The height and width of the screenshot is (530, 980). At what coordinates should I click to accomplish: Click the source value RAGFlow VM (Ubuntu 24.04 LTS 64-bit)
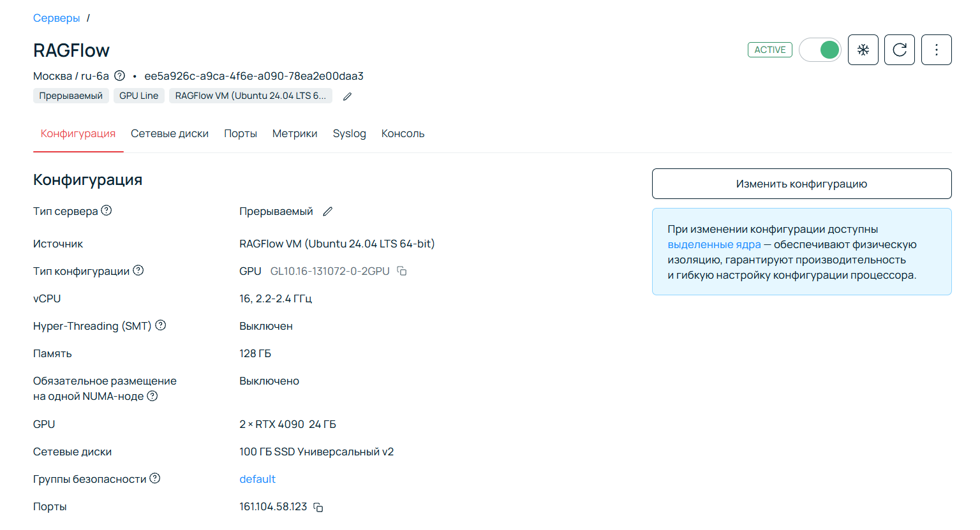pos(337,244)
